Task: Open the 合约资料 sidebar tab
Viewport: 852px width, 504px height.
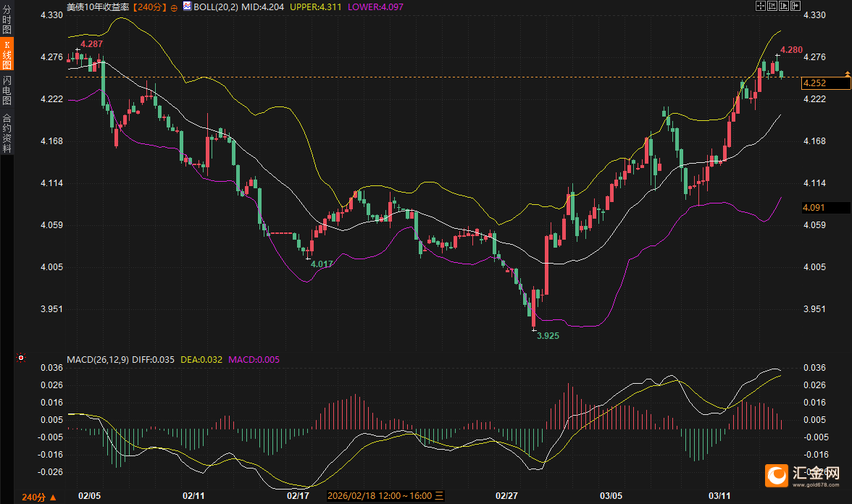Action: [x=7, y=133]
